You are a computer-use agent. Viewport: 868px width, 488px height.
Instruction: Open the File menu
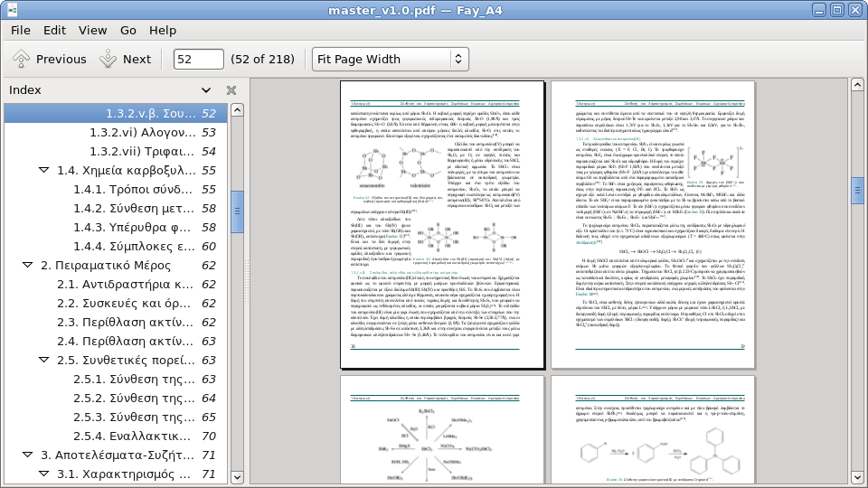coord(21,30)
